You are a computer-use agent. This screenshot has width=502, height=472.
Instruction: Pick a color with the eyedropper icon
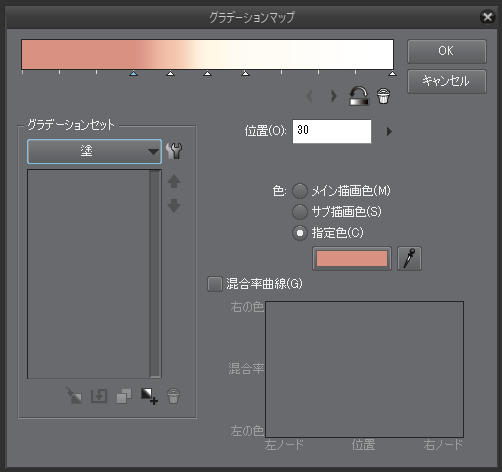(409, 258)
